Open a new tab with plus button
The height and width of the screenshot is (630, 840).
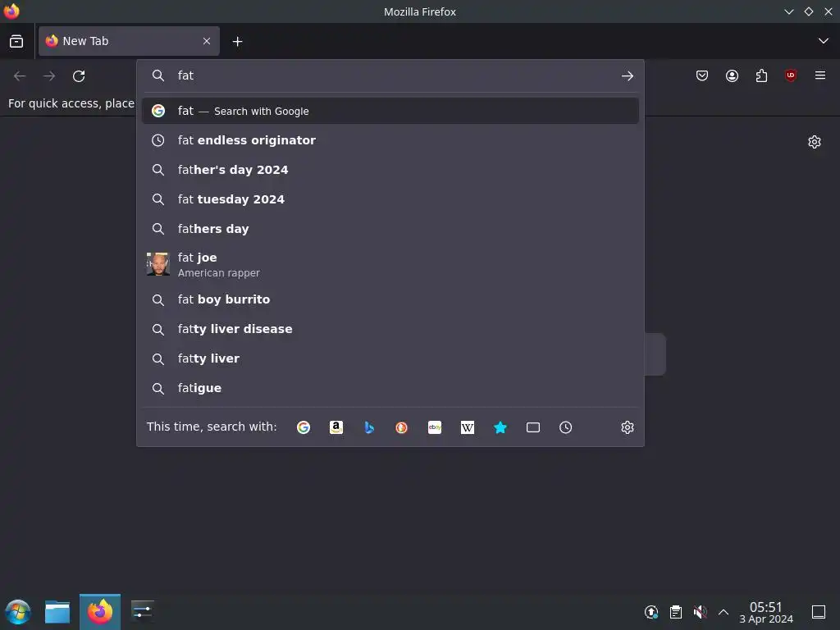coord(237,41)
